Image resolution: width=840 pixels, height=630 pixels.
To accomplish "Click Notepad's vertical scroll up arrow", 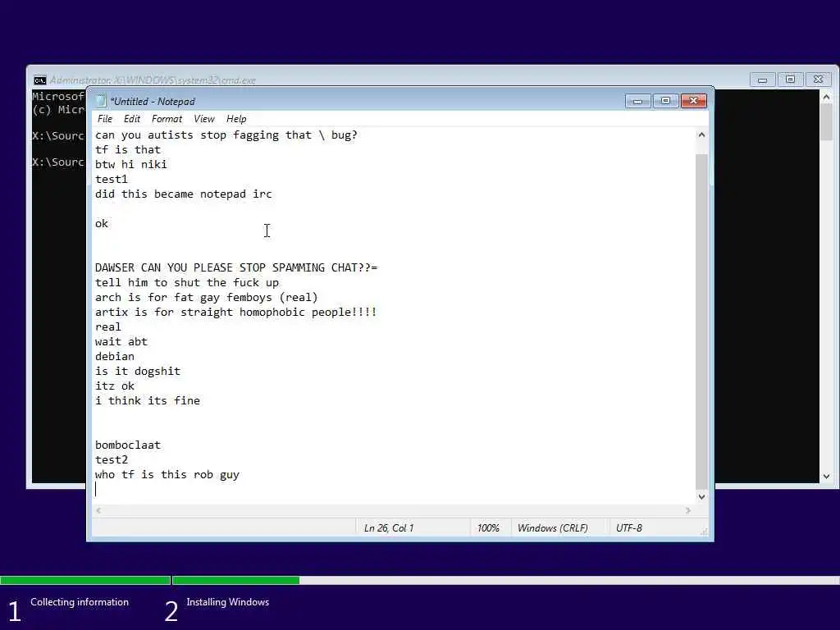I will pyautogui.click(x=701, y=135).
